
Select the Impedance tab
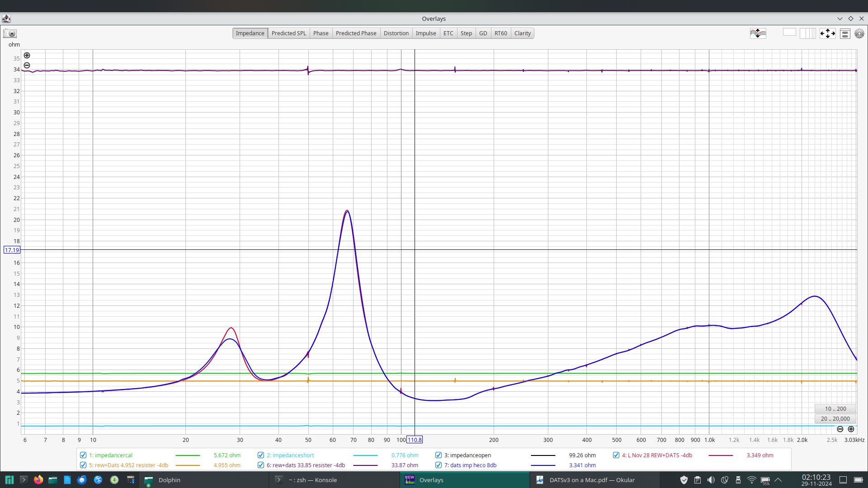tap(250, 33)
